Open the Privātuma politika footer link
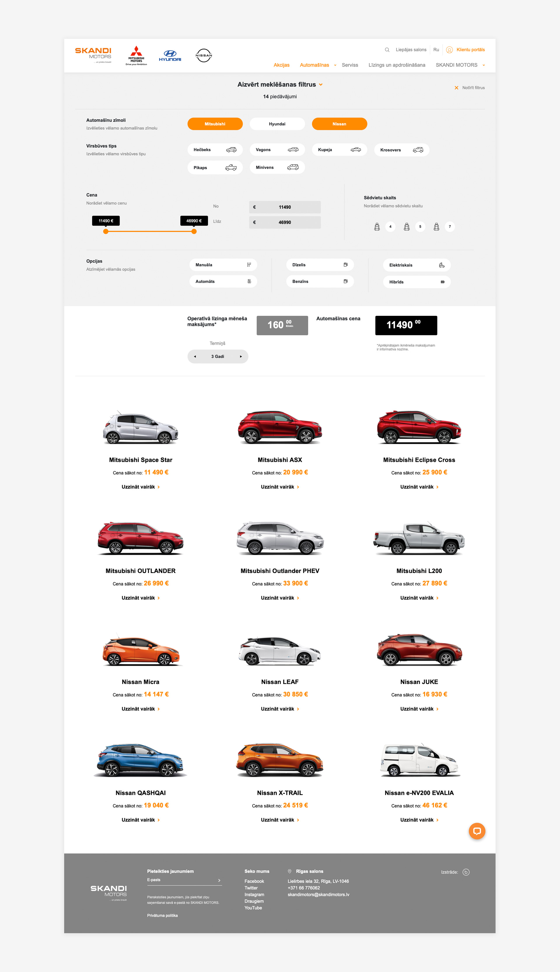The width and height of the screenshot is (560, 972). (162, 915)
